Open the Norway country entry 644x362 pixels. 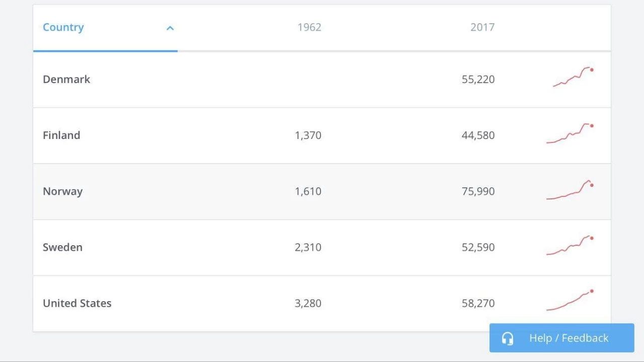(62, 191)
